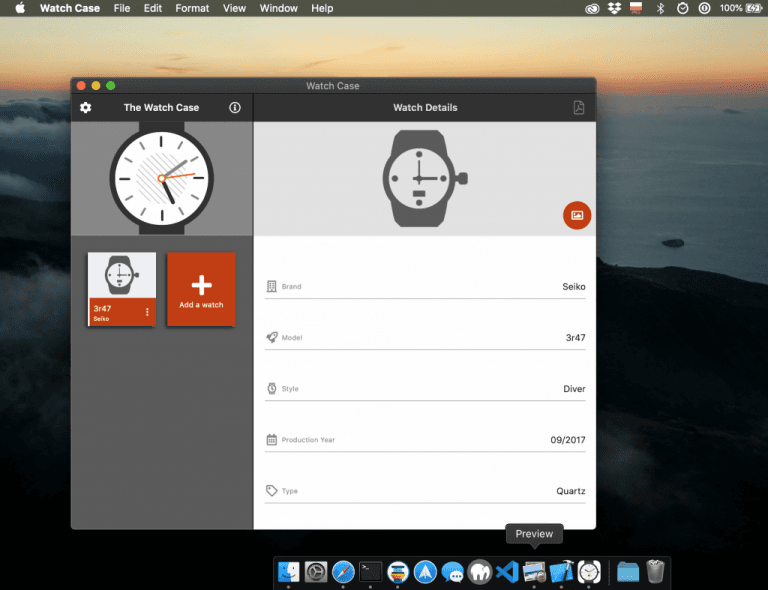
Task: Open the Window menu
Action: click(278, 8)
